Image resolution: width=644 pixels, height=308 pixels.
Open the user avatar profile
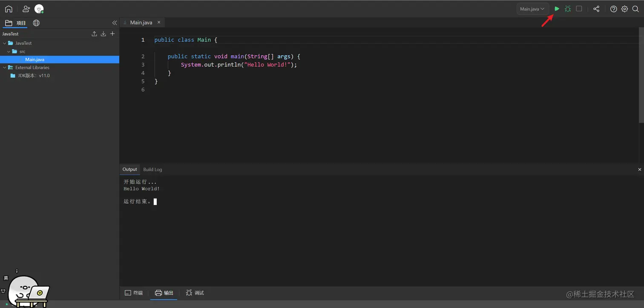coord(39,9)
